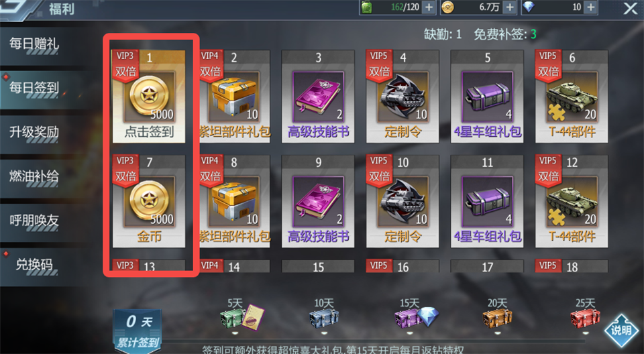Image resolution: width=644 pixels, height=354 pixels.
Task: Select day 2 purple tank parts gift box
Action: point(234,97)
